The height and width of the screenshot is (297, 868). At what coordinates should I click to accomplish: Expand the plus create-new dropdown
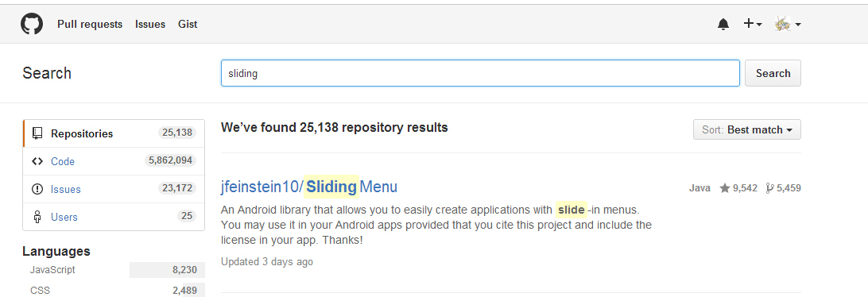tap(752, 24)
